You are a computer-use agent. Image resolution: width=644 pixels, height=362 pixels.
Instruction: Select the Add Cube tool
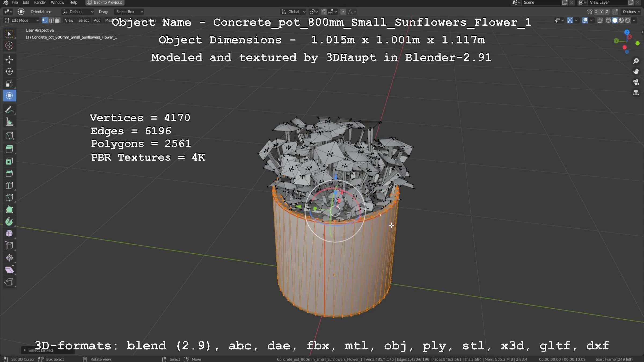tap(9, 136)
